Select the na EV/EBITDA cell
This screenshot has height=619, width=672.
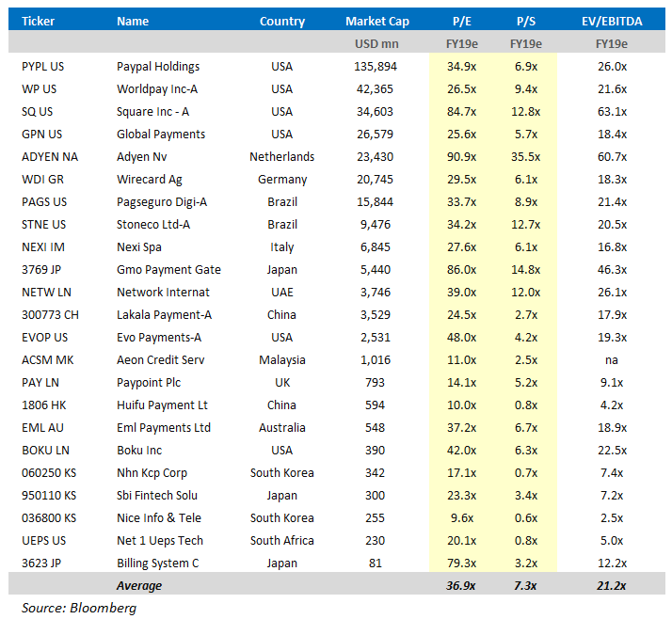click(x=612, y=360)
